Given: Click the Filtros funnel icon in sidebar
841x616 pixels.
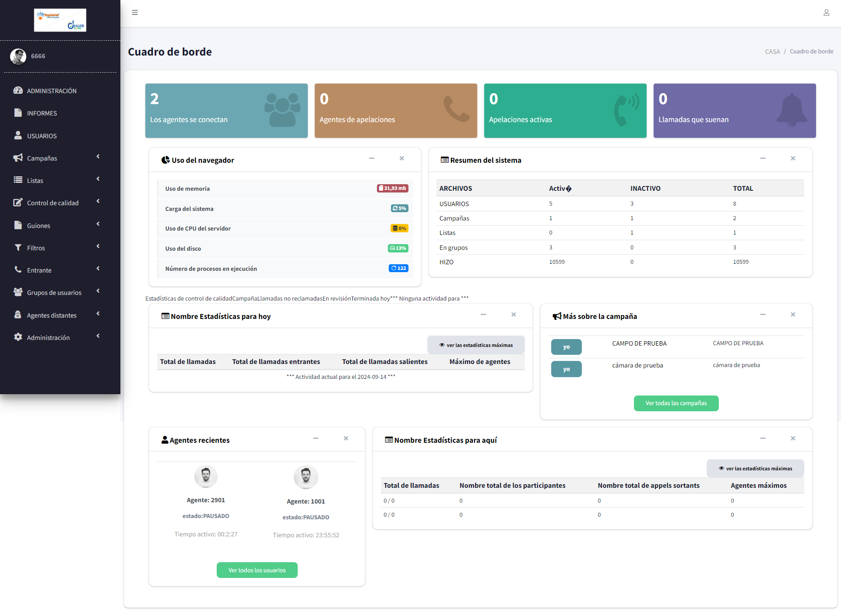Looking at the screenshot, I should 18,248.
